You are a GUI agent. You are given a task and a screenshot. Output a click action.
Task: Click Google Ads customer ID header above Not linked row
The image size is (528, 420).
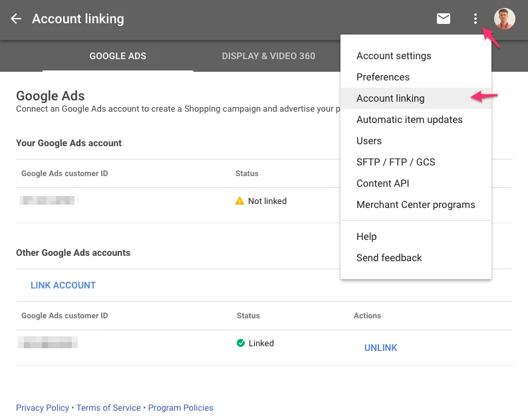point(65,173)
